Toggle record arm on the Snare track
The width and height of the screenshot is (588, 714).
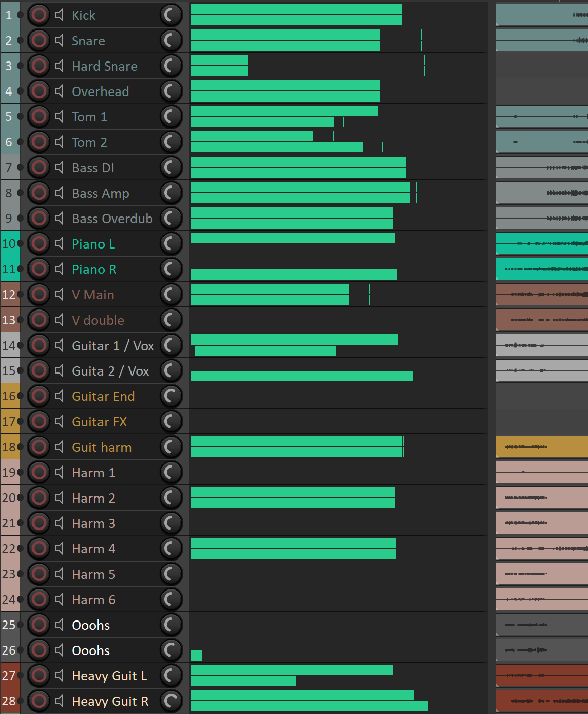pos(39,41)
